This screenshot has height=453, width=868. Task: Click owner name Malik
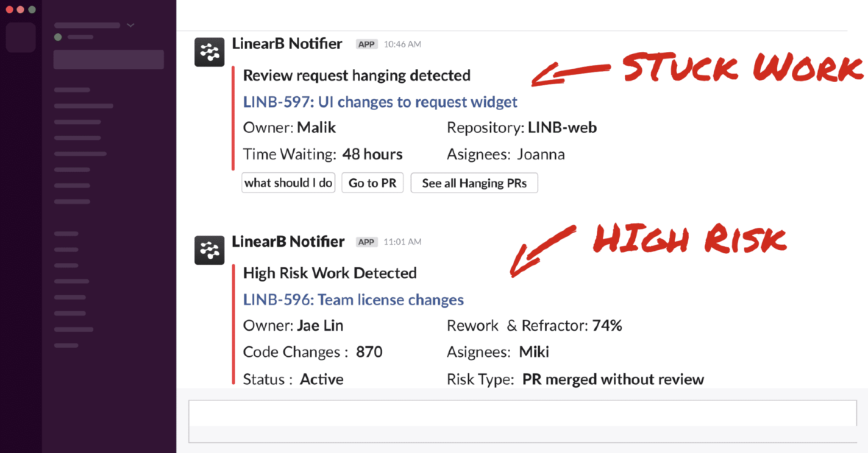(316, 128)
